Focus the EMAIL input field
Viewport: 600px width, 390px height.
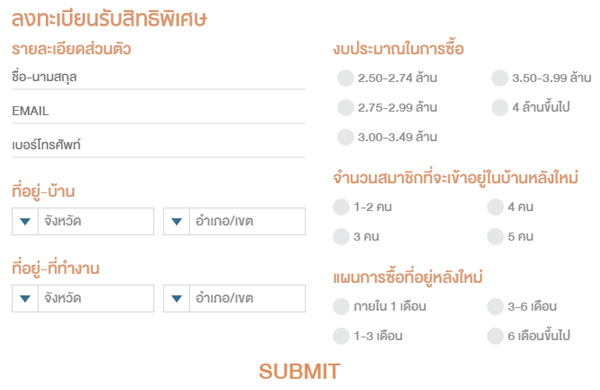pos(158,111)
